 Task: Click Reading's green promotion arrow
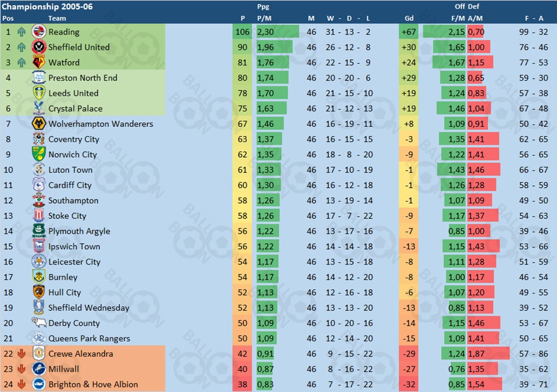click(x=22, y=32)
